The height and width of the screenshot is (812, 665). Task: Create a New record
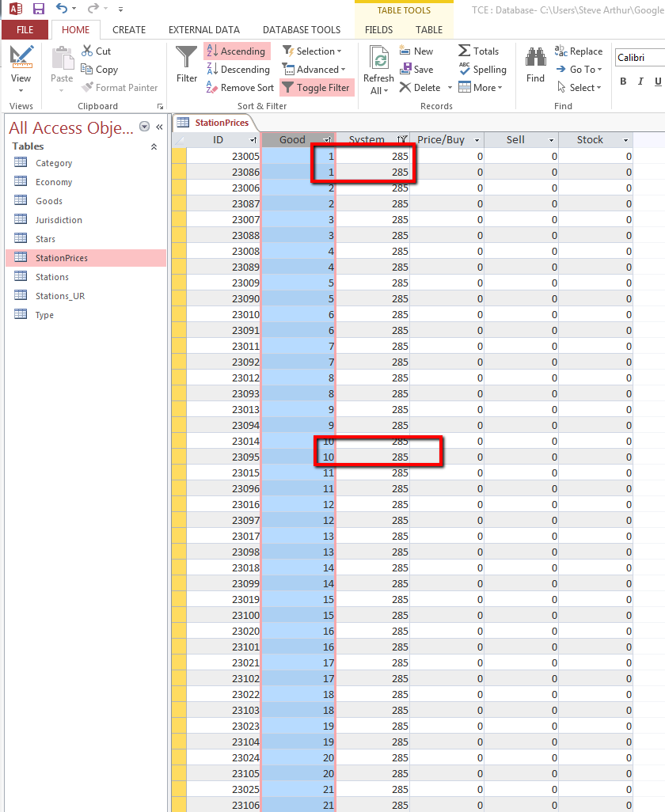click(x=416, y=51)
